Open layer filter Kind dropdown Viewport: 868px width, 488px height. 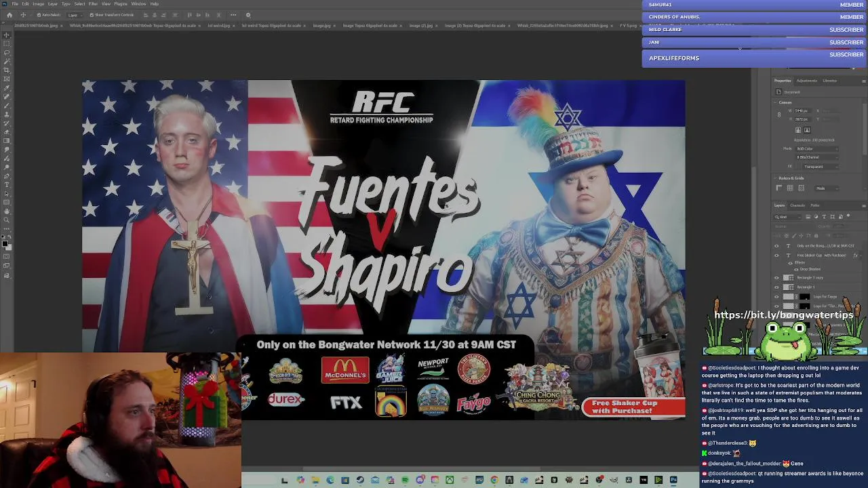point(789,217)
